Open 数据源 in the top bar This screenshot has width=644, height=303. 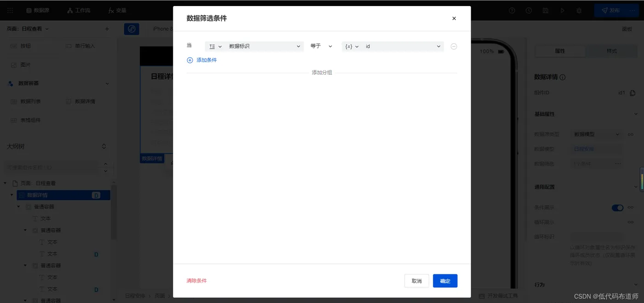click(38, 10)
